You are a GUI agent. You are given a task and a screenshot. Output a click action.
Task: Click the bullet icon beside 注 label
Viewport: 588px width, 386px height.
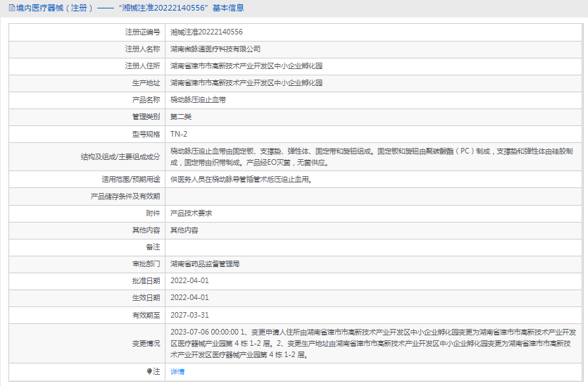149,371
